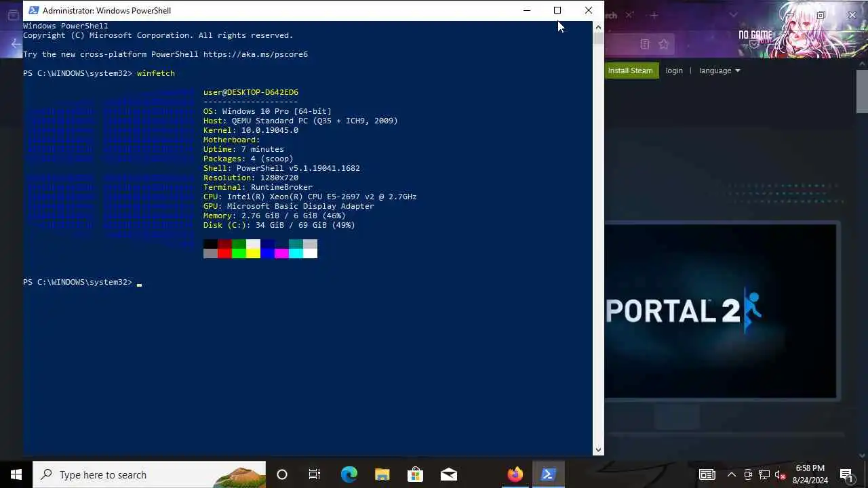Screen dimensions: 868x488
Task: Open the Mail app from taskbar
Action: tap(448, 474)
